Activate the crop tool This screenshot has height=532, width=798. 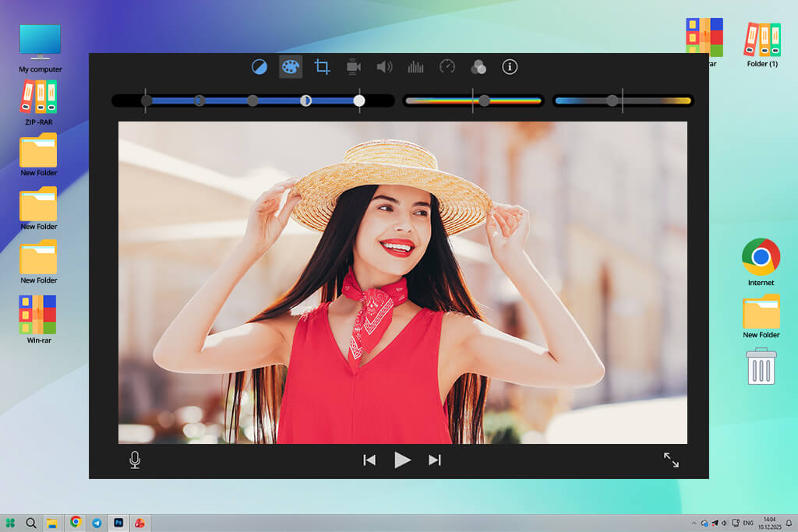pyautogui.click(x=322, y=67)
